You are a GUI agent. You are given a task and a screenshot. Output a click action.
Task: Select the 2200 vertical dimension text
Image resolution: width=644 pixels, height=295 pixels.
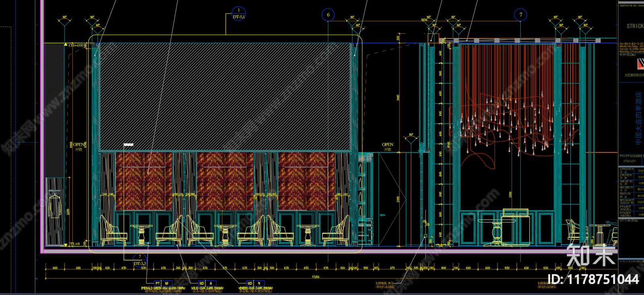[68, 212]
